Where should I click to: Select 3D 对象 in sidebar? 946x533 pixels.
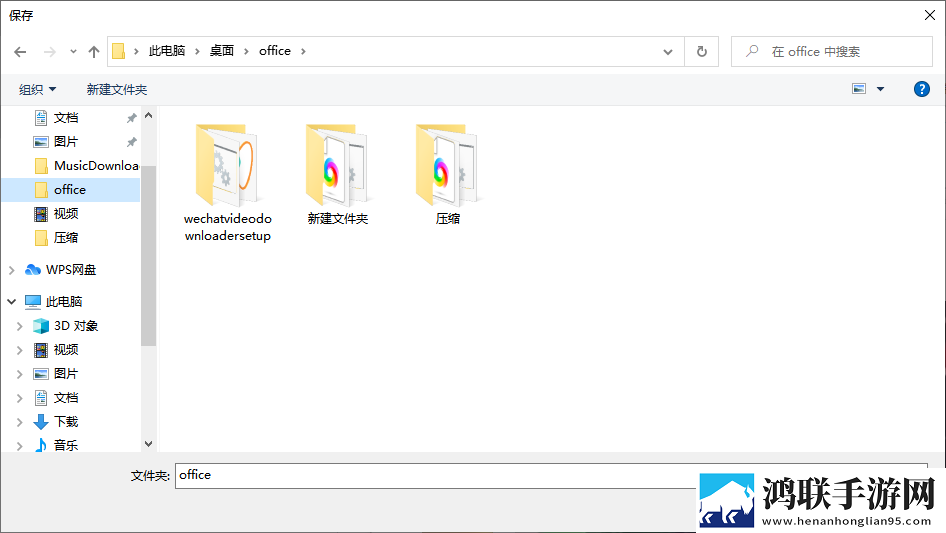tap(75, 326)
